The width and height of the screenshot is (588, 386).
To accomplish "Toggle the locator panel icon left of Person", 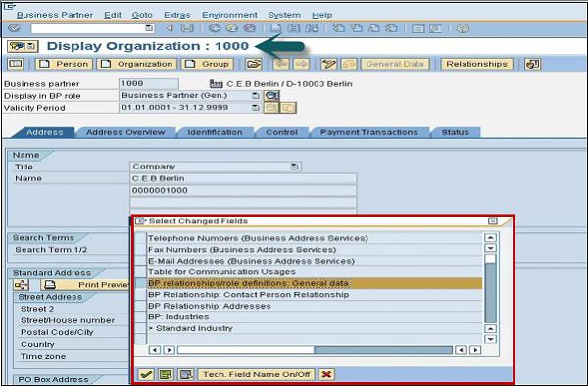I will [x=16, y=64].
